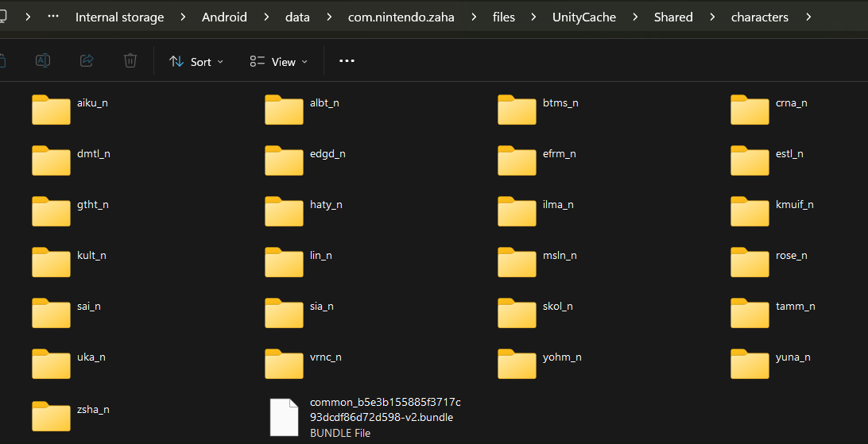The image size is (868, 444).
Task: Select the edgd_n folder icon
Action: click(284, 160)
